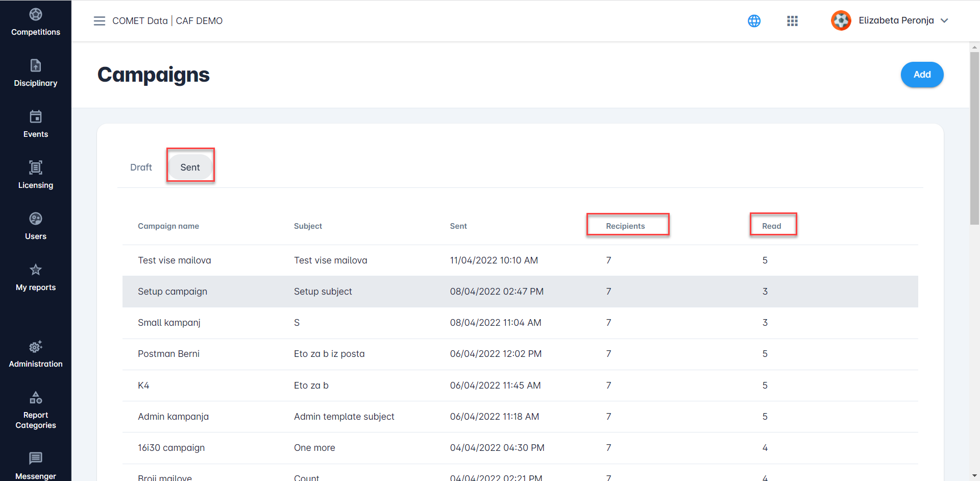
Task: Open Report Categories icon
Action: tap(36, 398)
